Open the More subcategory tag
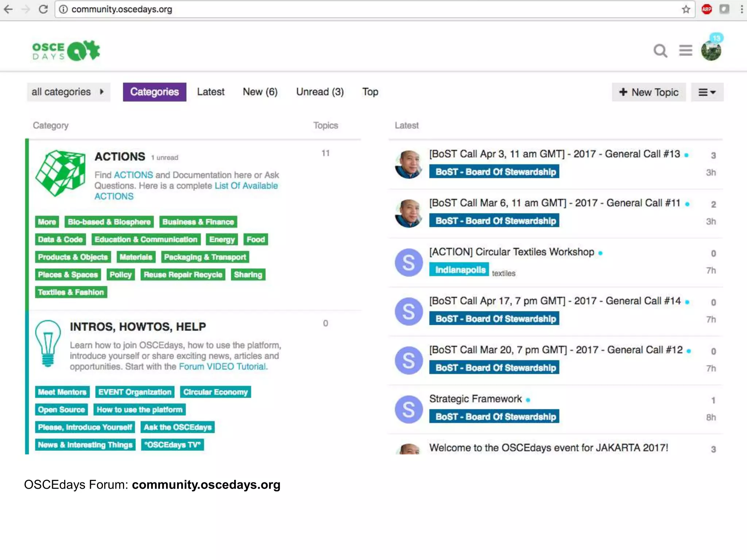Image resolution: width=747 pixels, height=560 pixels. pyautogui.click(x=47, y=222)
